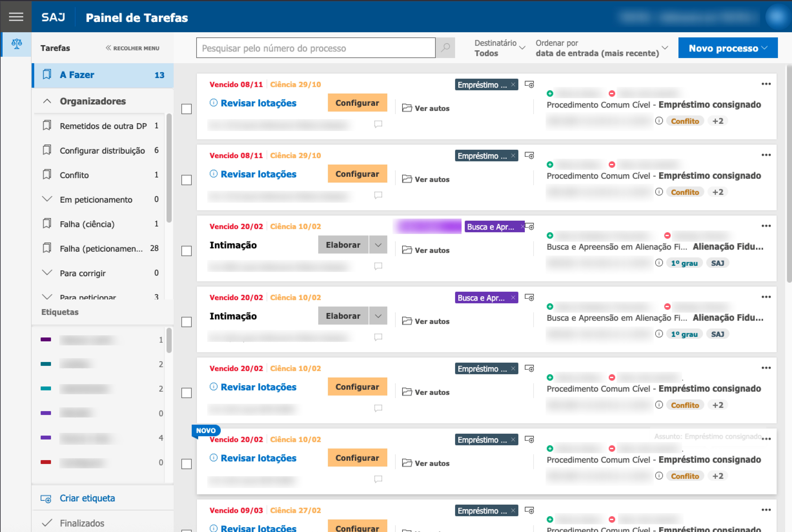Tick checkbox of first Vencido 08/11 card

click(186, 109)
